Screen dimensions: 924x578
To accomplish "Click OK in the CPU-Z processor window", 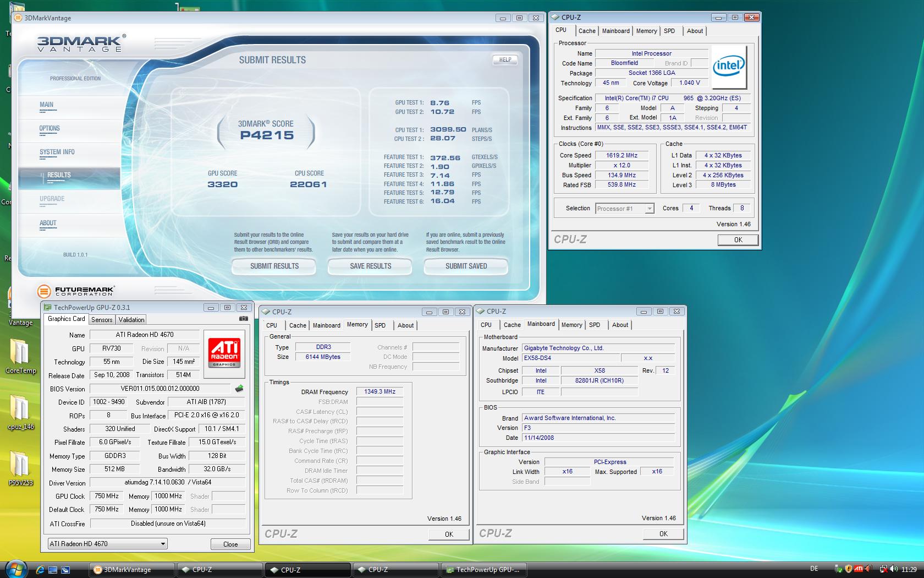I will [x=738, y=240].
